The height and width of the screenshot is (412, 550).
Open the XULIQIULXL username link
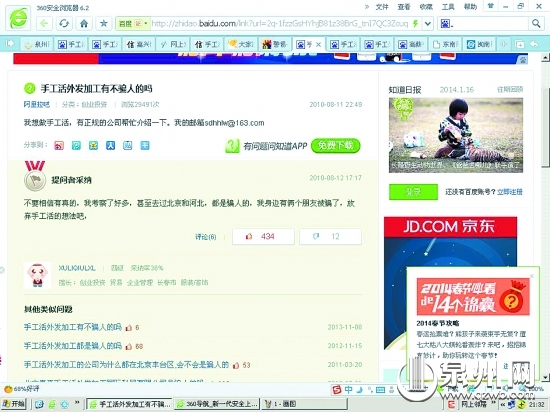click(x=77, y=268)
